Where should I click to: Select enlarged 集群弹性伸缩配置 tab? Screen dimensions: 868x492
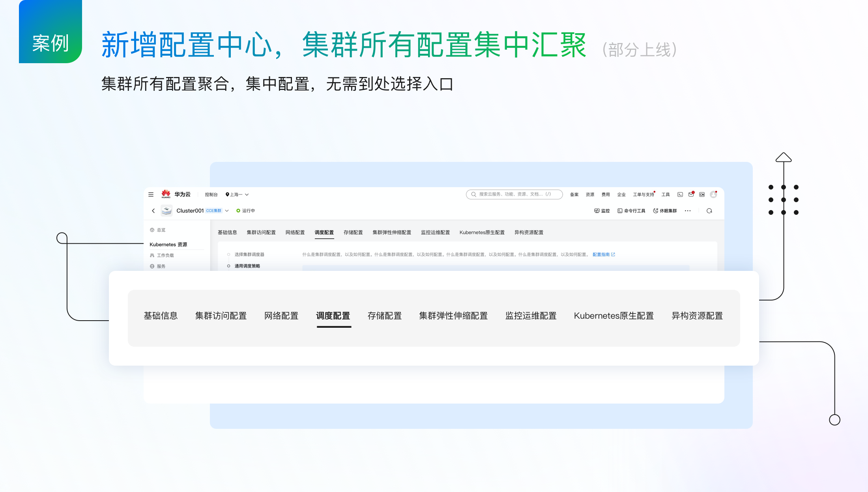click(x=453, y=316)
